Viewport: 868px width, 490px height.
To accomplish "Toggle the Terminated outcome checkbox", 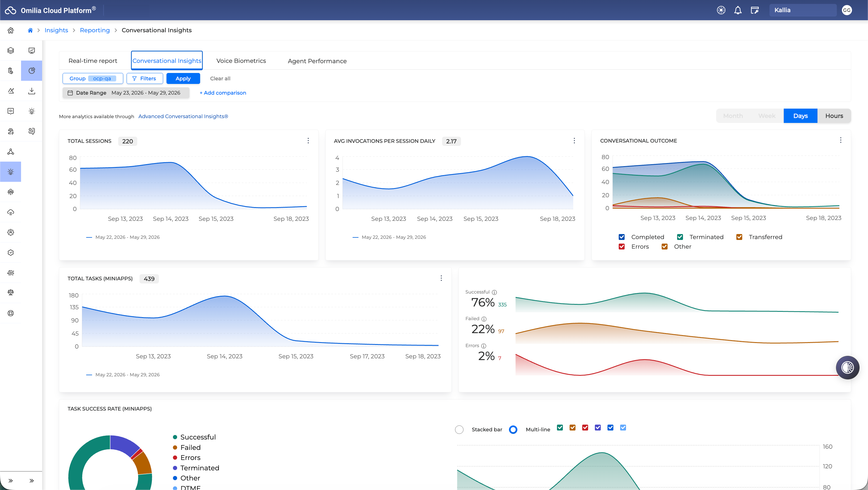I will pos(680,237).
